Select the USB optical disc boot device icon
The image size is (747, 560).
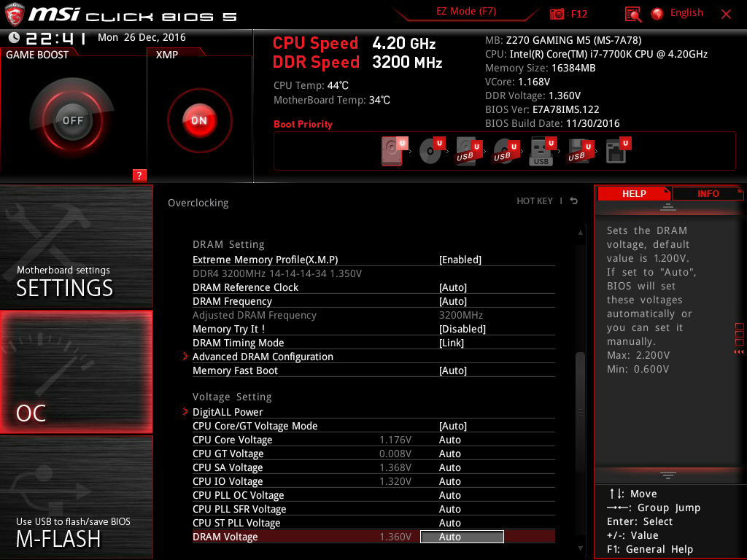click(x=506, y=152)
